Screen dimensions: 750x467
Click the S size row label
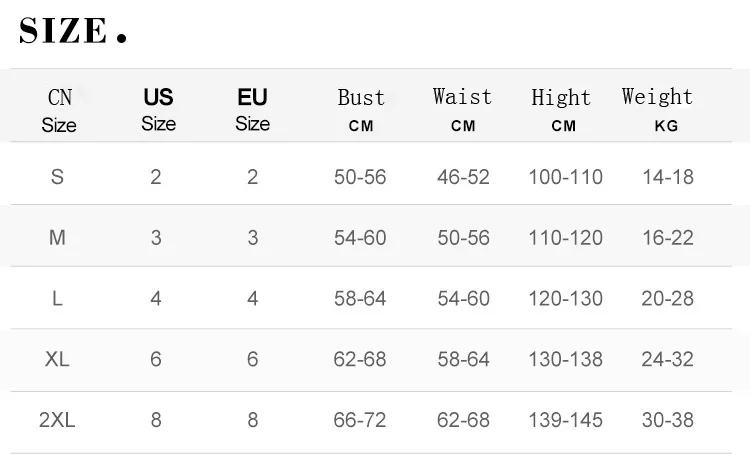click(x=57, y=177)
